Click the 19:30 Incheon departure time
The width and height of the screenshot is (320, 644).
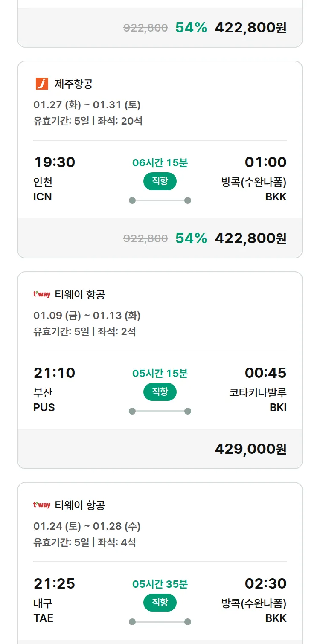pyautogui.click(x=54, y=162)
